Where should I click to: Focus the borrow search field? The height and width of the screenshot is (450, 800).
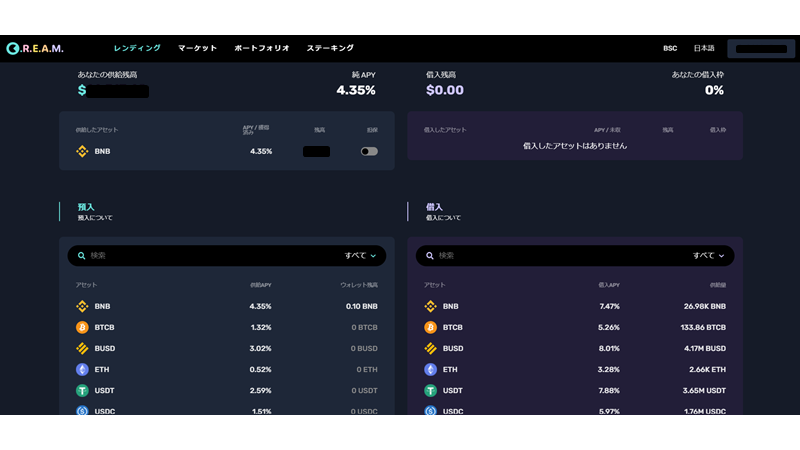[x=575, y=256]
